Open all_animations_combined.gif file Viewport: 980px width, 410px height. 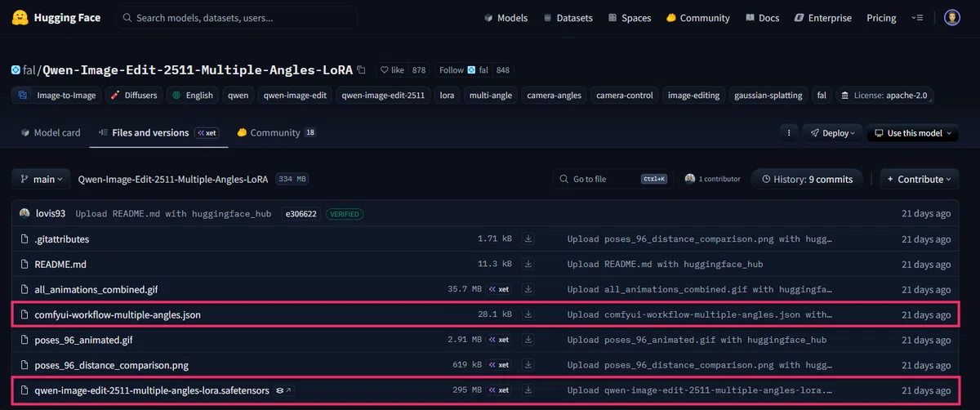click(x=96, y=289)
